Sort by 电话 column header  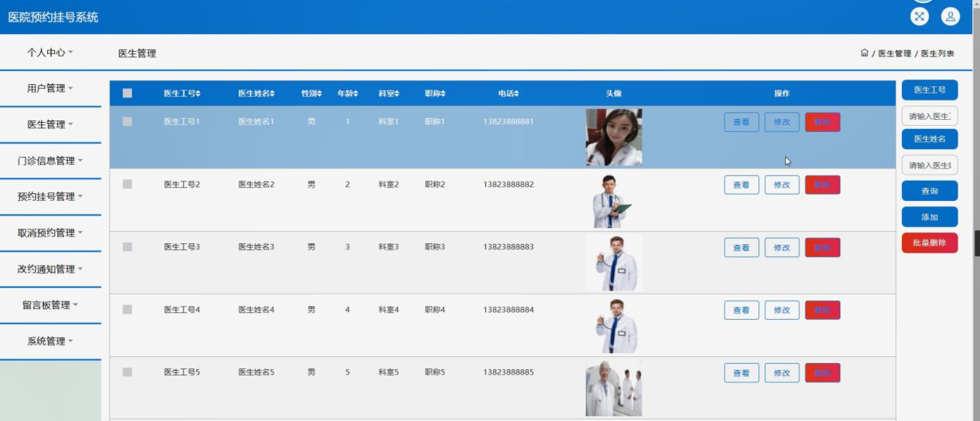(x=508, y=93)
